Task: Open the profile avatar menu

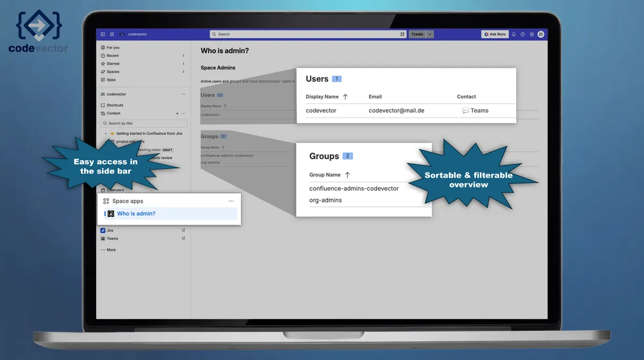Action: pos(541,34)
